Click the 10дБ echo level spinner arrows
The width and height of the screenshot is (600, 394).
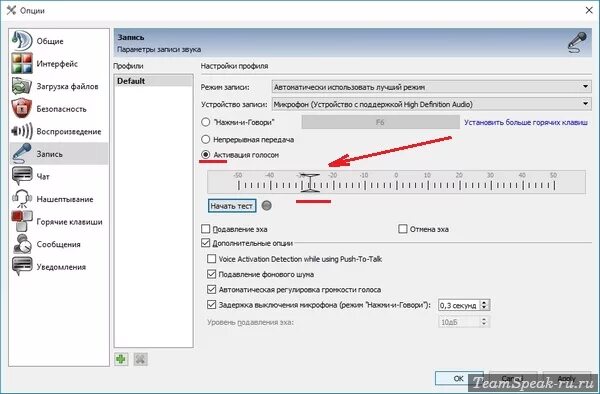tap(484, 322)
